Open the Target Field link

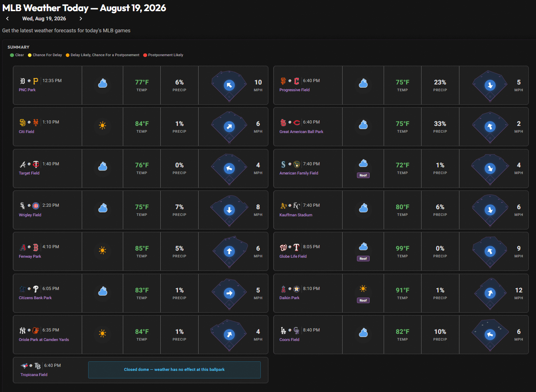(x=29, y=173)
